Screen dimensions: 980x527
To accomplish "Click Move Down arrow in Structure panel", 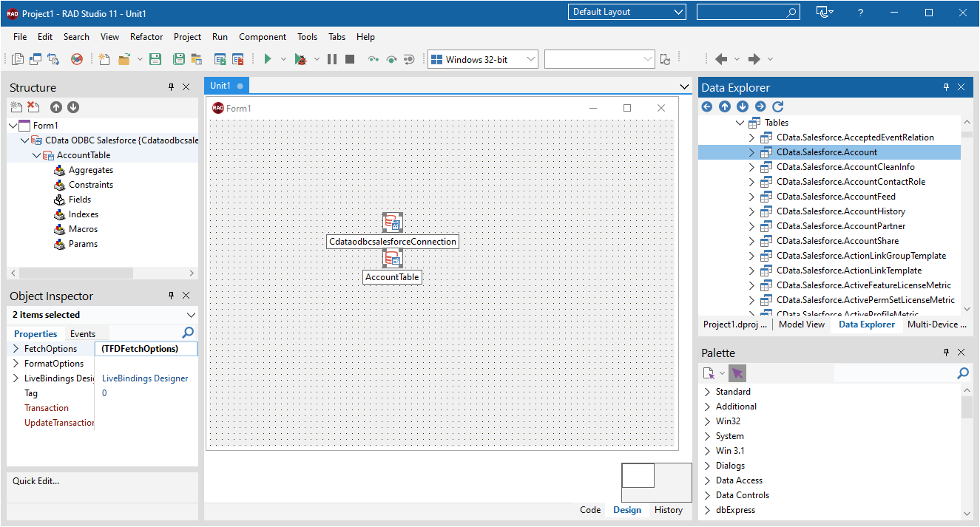I will [x=73, y=107].
